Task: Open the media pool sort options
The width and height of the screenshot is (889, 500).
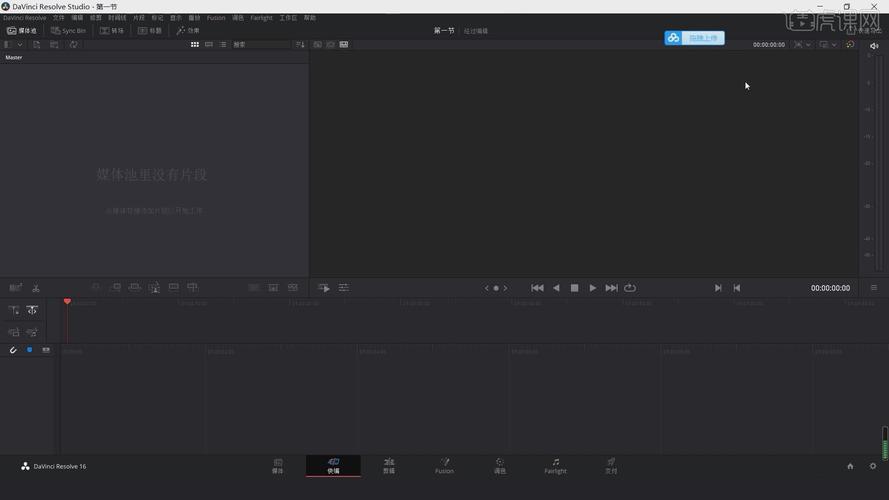Action: click(x=300, y=44)
